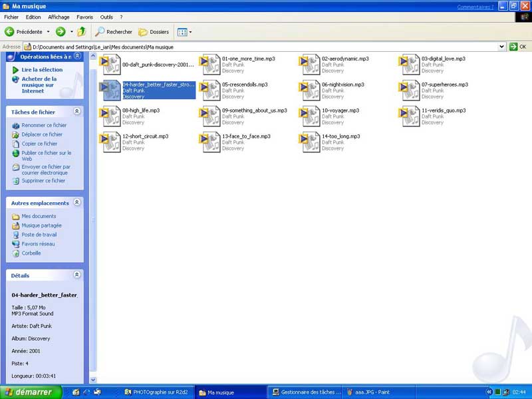The image size is (532, 399).
Task: Select the 07-superheroes.mp3 file icon
Action: pyautogui.click(x=410, y=90)
